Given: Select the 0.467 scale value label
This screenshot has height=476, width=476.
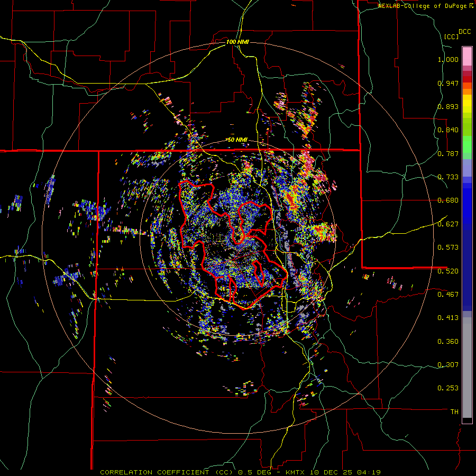Looking at the screenshot, I should (x=448, y=294).
